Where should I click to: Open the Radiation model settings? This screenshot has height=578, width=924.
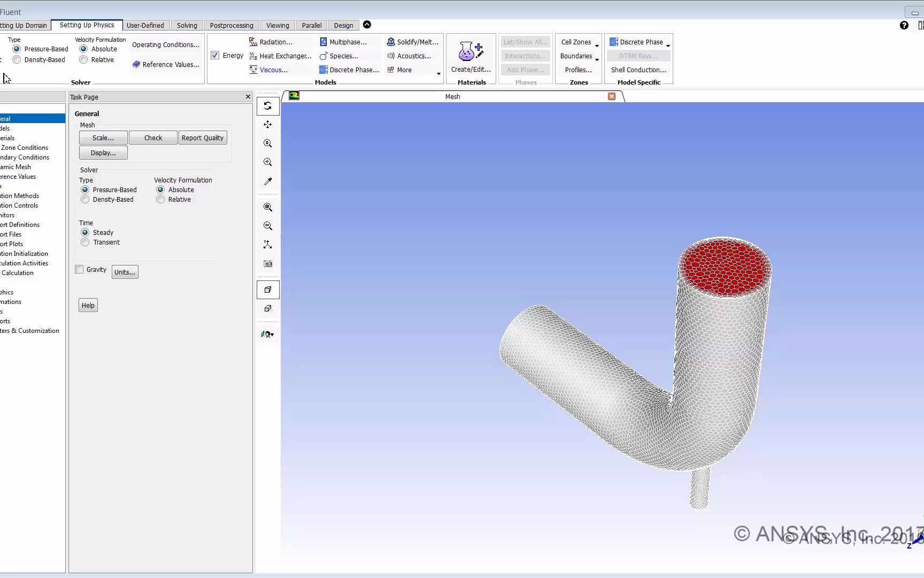[276, 41]
